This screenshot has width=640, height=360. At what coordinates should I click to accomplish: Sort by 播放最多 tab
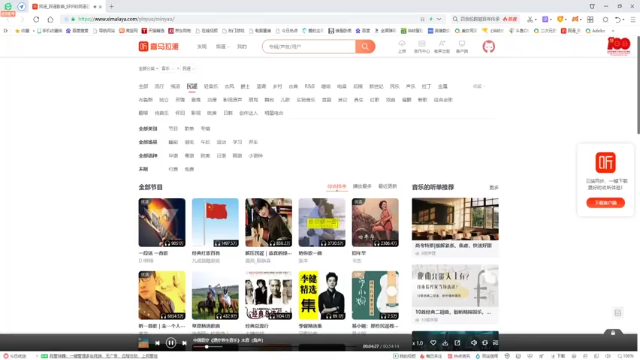[362, 187]
